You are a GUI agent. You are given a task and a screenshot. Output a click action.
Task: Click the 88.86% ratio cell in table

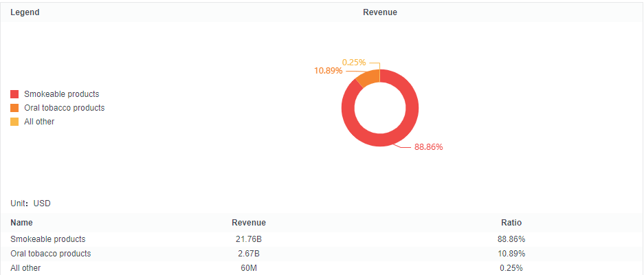(511, 239)
